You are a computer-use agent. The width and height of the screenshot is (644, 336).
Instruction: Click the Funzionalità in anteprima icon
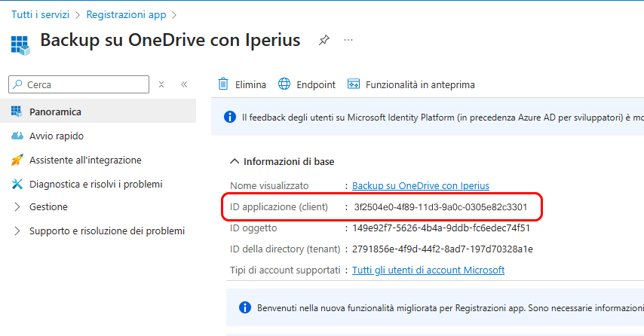[354, 84]
